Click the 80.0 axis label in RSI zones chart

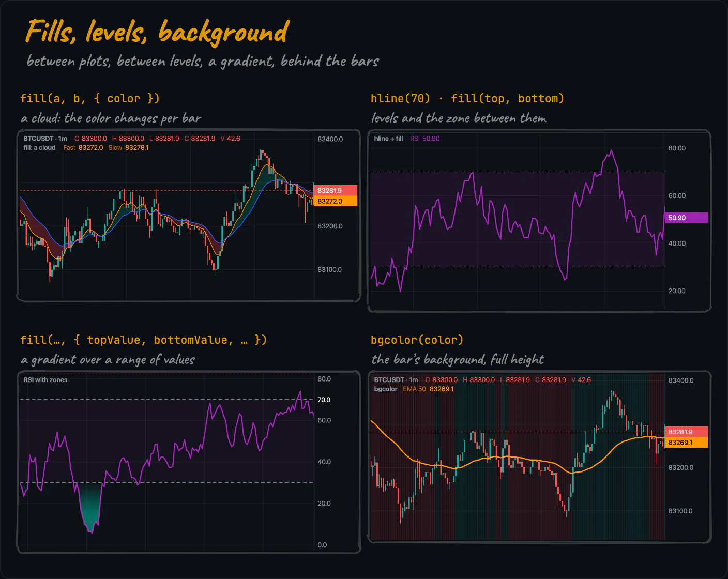[324, 379]
